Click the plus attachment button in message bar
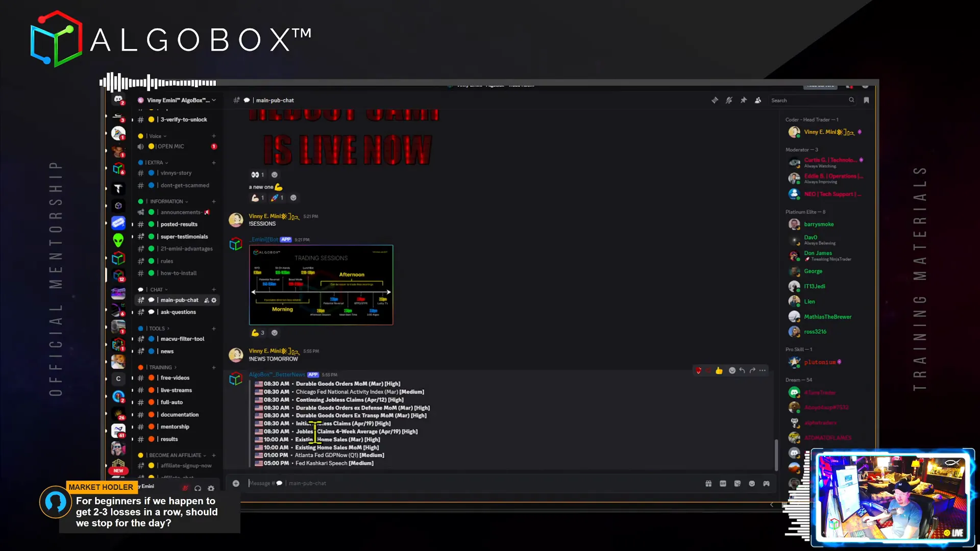Image resolution: width=980 pixels, height=551 pixels. tap(236, 483)
